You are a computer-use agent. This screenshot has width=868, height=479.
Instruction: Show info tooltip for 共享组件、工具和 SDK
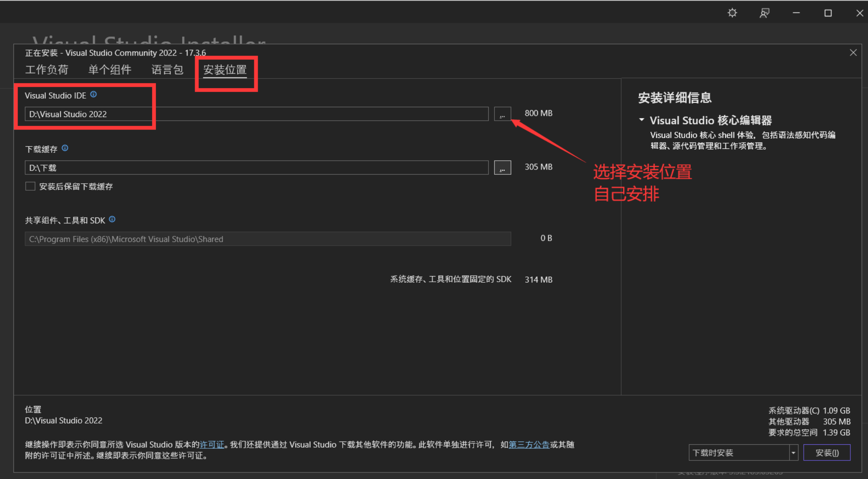[112, 219]
